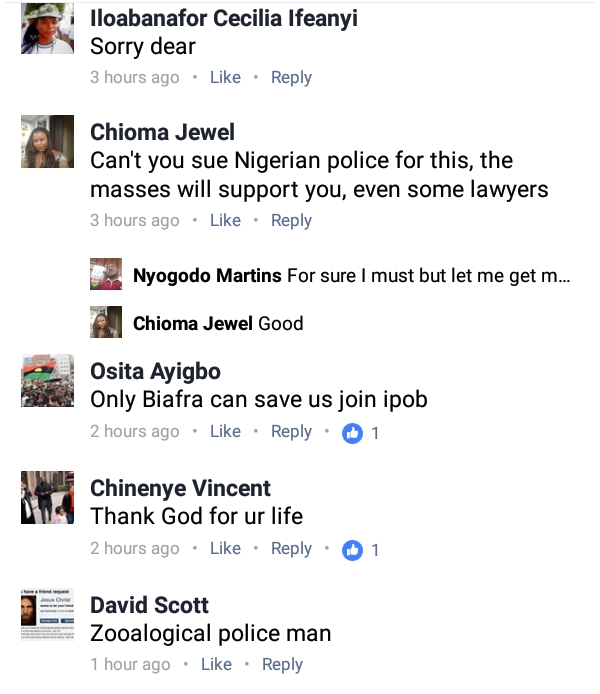This screenshot has width=600, height=694.
Task: Like David Scott's "Zooalogical police man" comment
Action: point(216,664)
